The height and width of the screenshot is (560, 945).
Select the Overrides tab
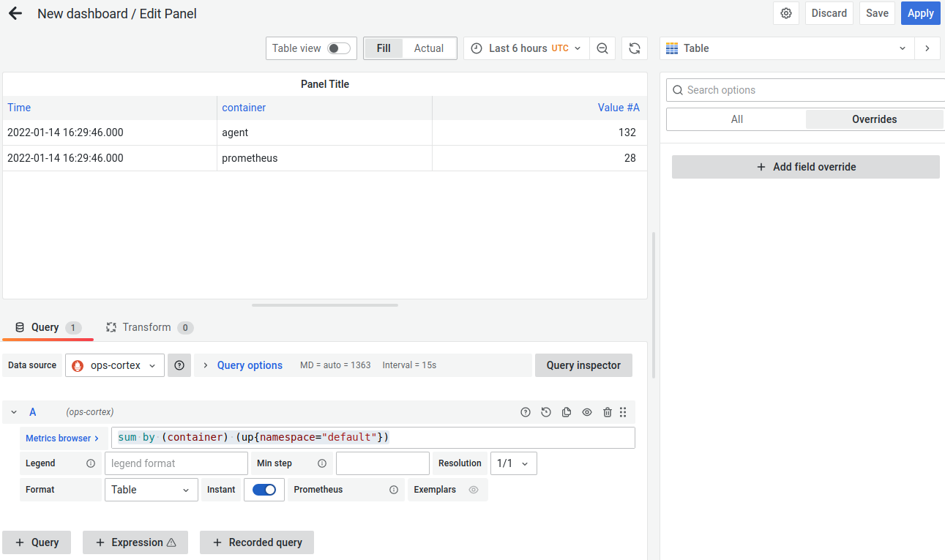pos(874,119)
